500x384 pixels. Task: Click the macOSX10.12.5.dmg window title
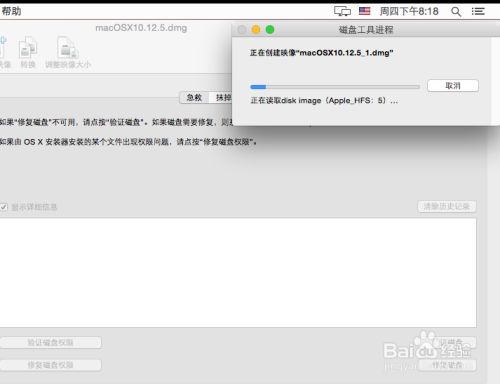pos(141,28)
